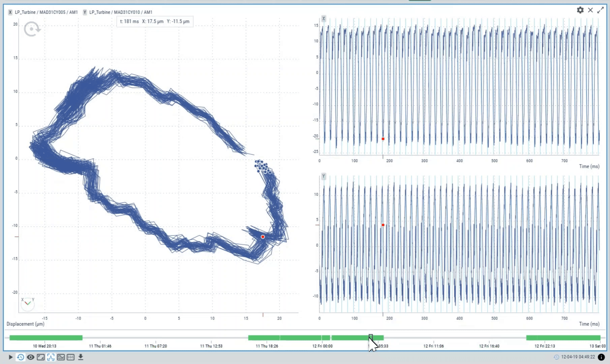
Task: Click the timeline slider handle
Action: pos(371,337)
